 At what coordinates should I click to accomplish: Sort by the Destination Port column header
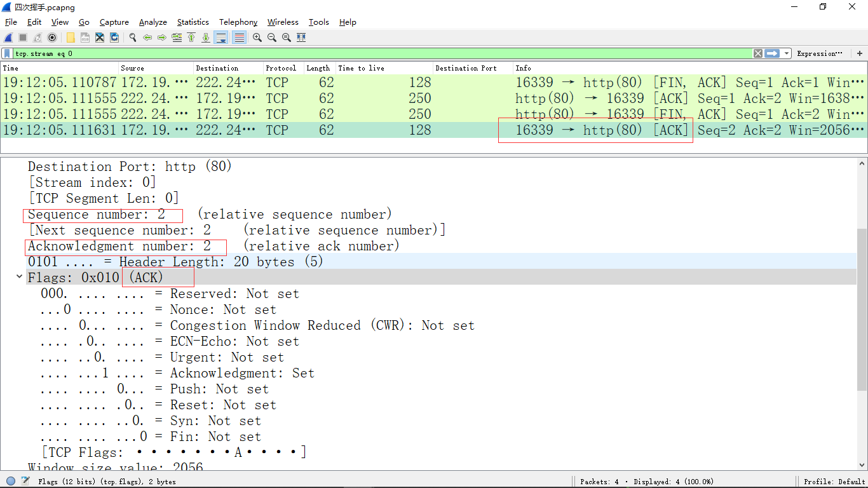[473, 68]
